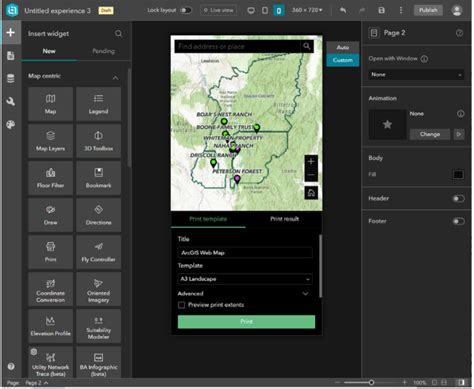This screenshot has width=474, height=389.
Task: Open the user account avatar
Action: click(x=456, y=10)
